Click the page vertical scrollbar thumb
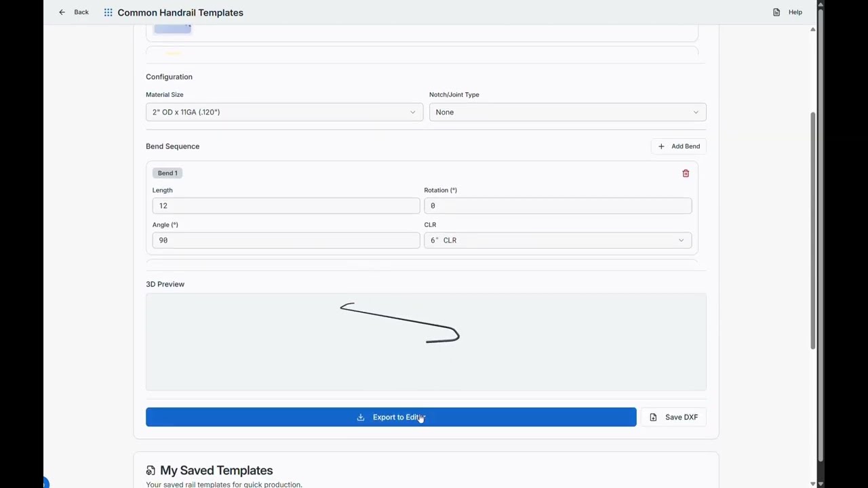The height and width of the screenshot is (488, 868). point(812,230)
